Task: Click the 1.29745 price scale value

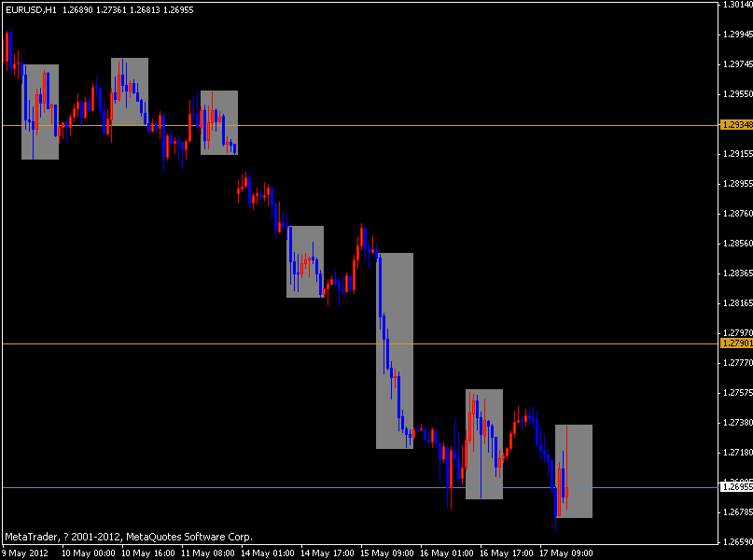Action: click(738, 63)
